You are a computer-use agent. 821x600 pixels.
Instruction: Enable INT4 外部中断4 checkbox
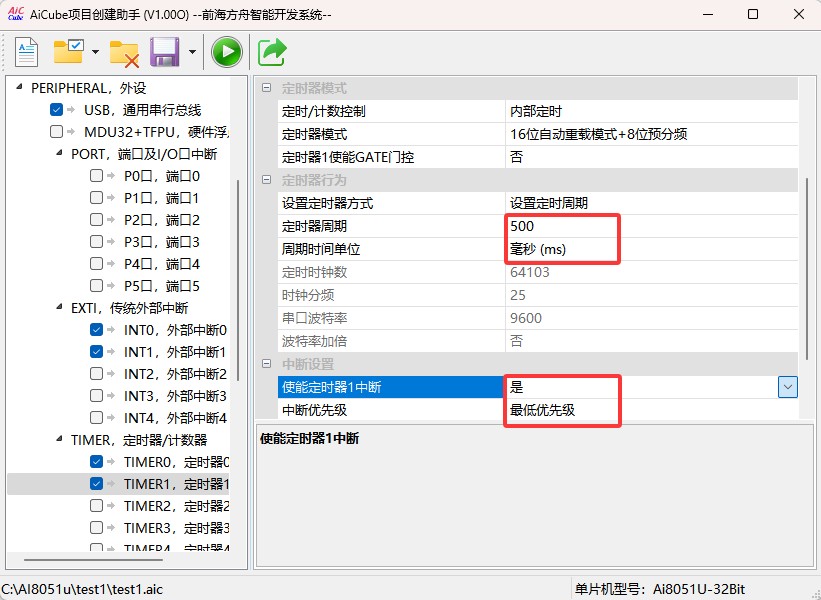tap(96, 417)
